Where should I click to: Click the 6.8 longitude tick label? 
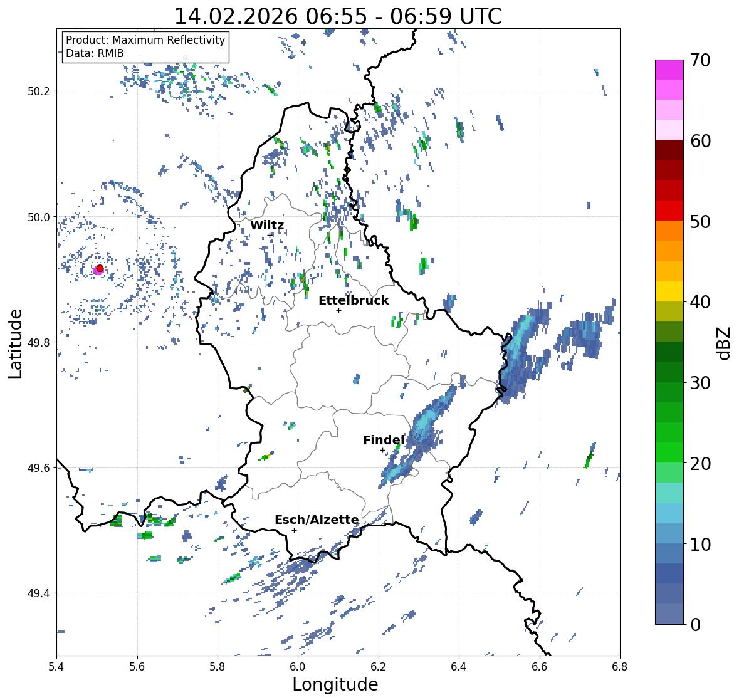tap(620, 667)
